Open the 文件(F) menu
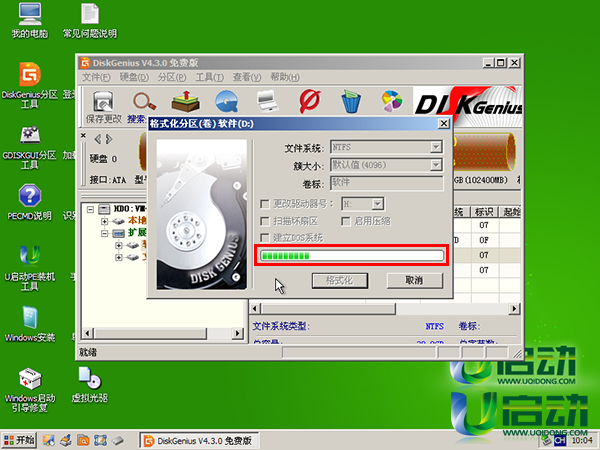The height and width of the screenshot is (450, 600). (96, 77)
